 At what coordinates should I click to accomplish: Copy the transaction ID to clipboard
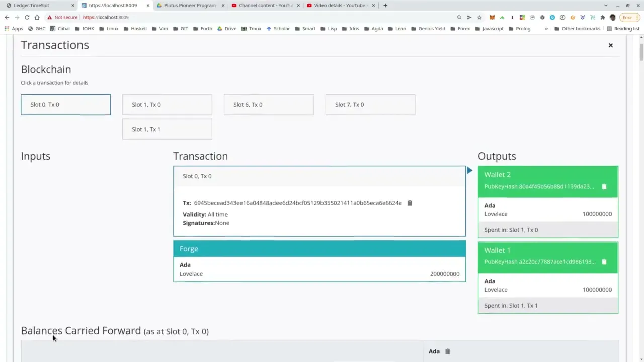(x=410, y=203)
